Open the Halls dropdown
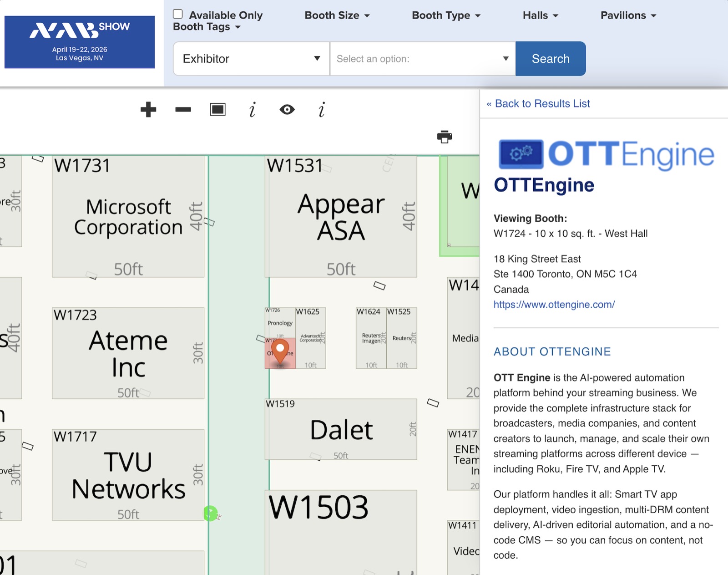 541,15
